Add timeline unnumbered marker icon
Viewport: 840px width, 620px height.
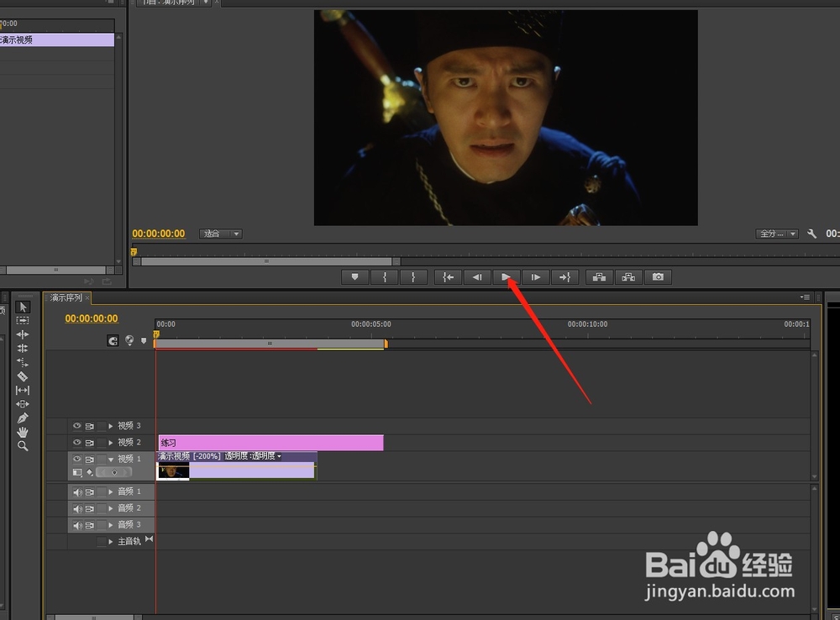point(144,341)
